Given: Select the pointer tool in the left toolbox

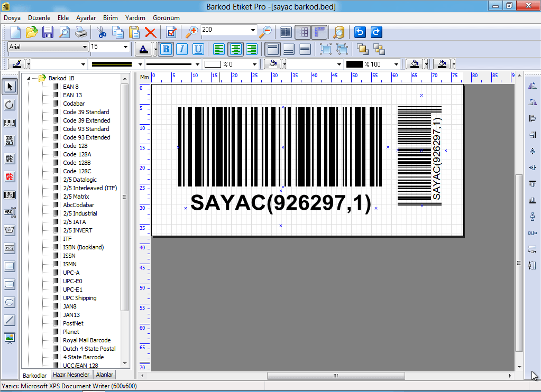Looking at the screenshot, I should (10, 87).
